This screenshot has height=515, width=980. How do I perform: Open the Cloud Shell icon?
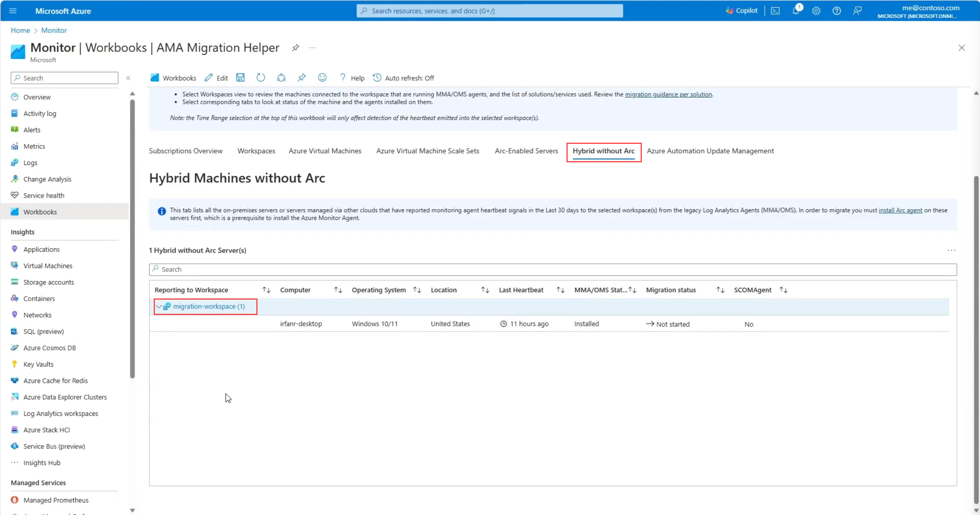(x=775, y=11)
